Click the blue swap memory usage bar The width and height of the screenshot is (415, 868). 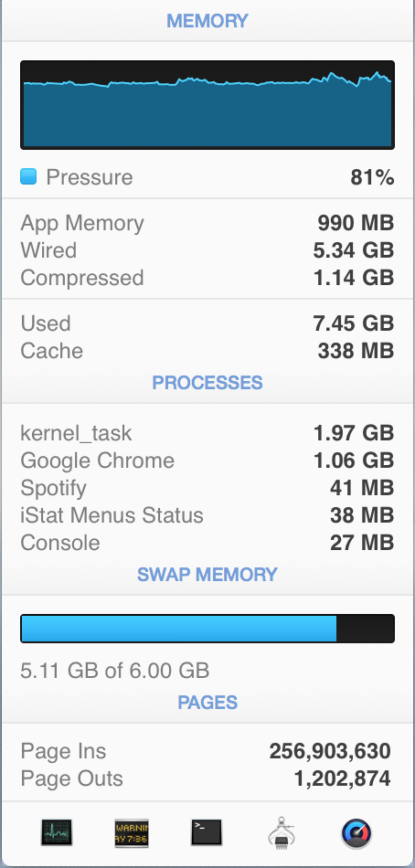click(207, 629)
